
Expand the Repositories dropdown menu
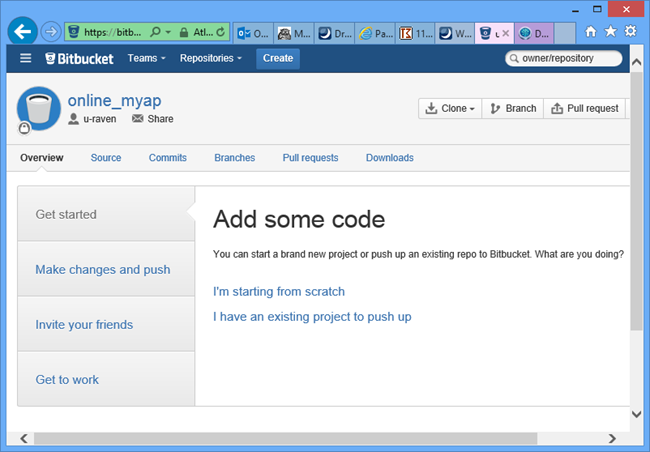(210, 58)
